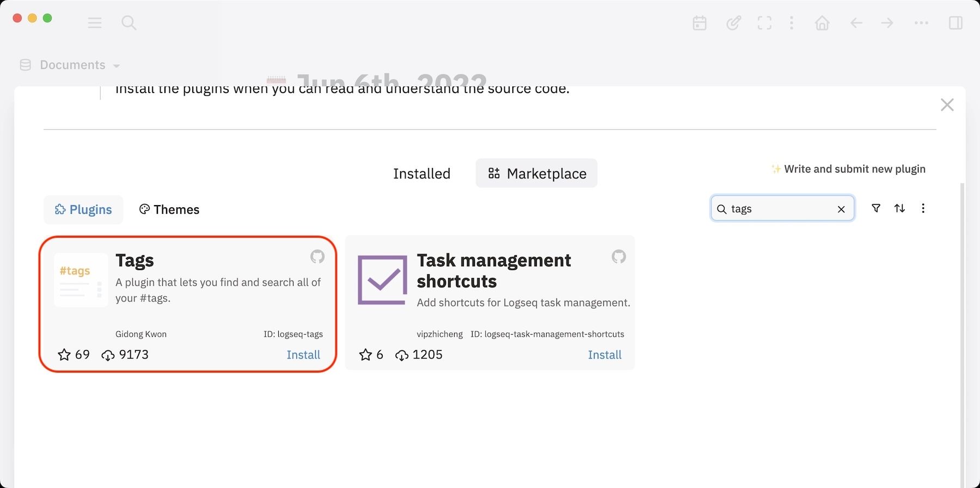Focus the plugin search input field
This screenshot has height=488, width=980.
[779, 209]
